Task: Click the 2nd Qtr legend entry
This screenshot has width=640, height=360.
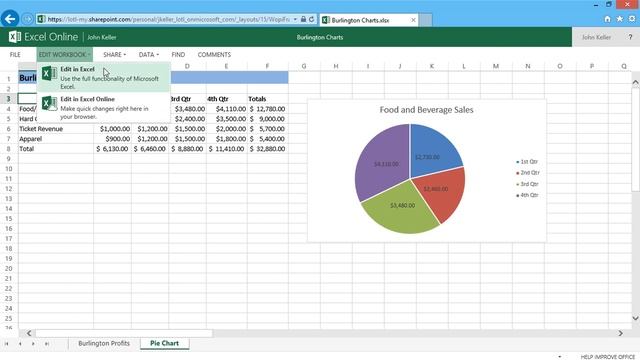Action: [528, 173]
